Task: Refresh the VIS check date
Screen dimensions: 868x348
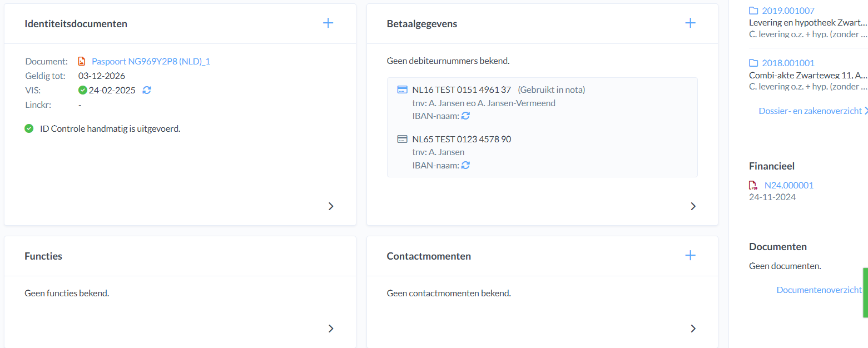Action: pyautogui.click(x=147, y=90)
